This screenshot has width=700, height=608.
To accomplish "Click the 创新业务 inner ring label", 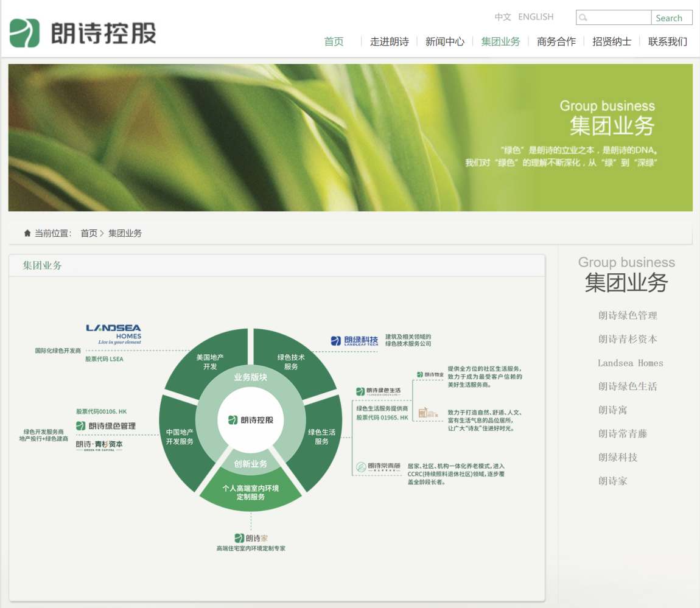I will click(x=250, y=464).
